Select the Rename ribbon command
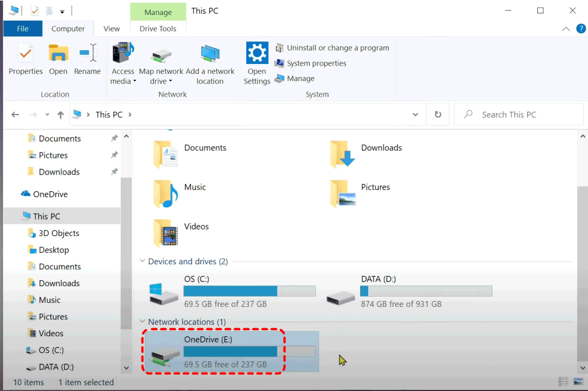The image size is (588, 391). (x=87, y=59)
